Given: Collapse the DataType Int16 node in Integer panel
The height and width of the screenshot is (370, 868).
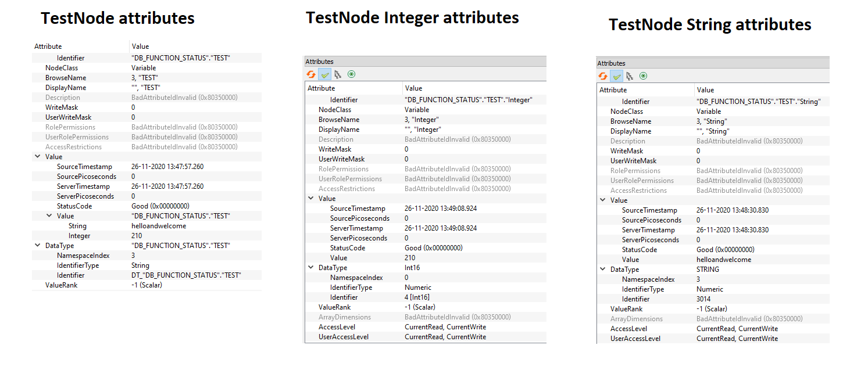Looking at the screenshot, I should [x=311, y=268].
